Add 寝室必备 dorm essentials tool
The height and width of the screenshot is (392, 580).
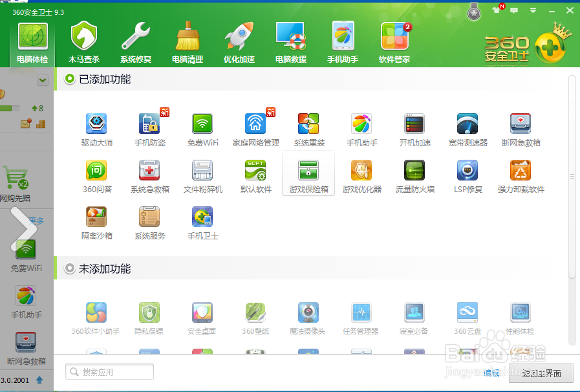414,319
